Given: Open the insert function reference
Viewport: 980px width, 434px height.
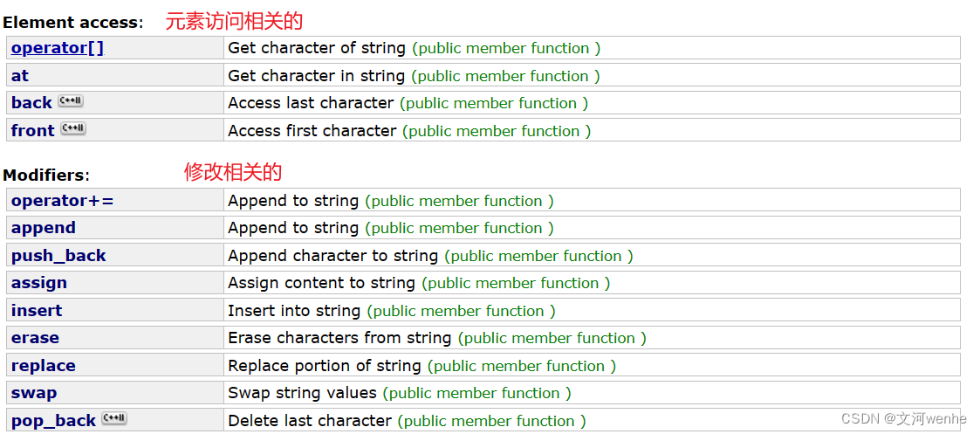Looking at the screenshot, I should coord(37,311).
